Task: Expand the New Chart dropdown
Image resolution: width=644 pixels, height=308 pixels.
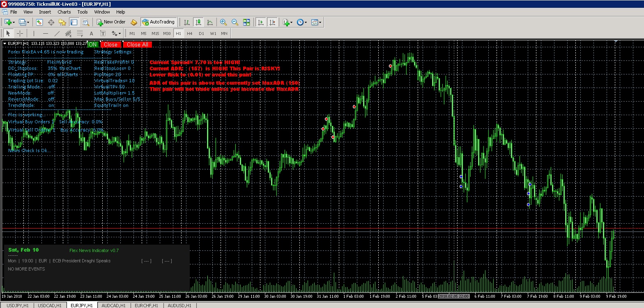Action: point(14,22)
